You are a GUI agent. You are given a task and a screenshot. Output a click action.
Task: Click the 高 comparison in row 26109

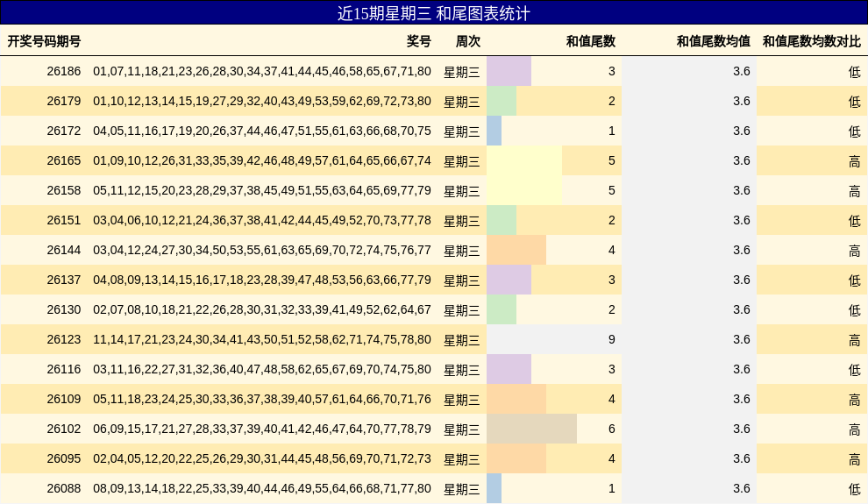(855, 401)
